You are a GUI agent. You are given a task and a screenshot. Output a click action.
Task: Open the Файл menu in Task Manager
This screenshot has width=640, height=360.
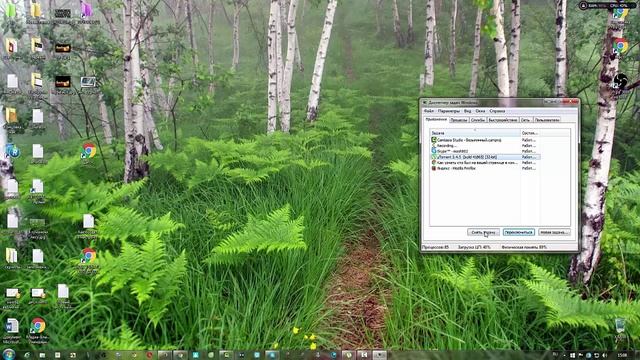click(x=428, y=111)
